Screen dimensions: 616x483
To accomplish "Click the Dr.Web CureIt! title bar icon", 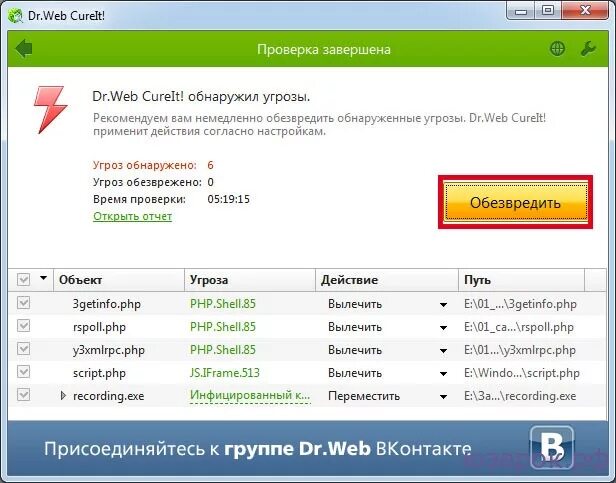I will pos(15,16).
